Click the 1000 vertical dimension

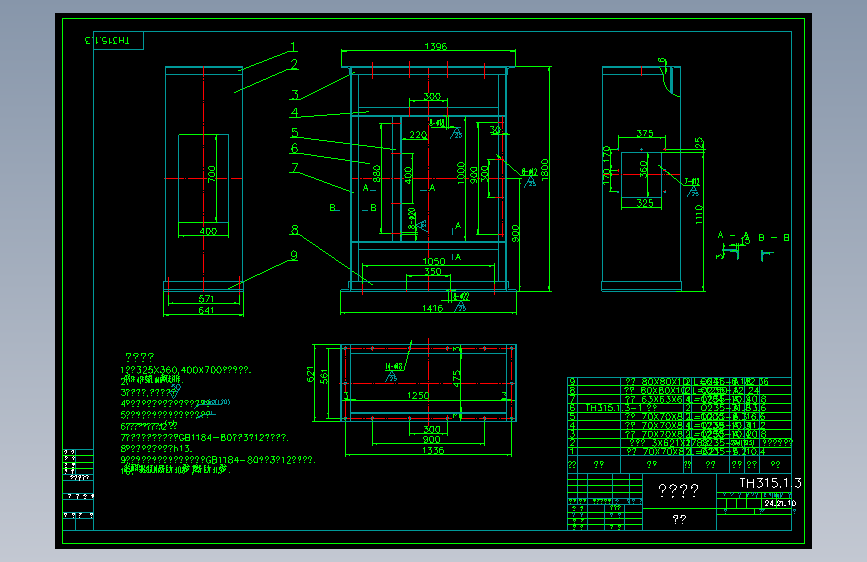click(x=461, y=173)
